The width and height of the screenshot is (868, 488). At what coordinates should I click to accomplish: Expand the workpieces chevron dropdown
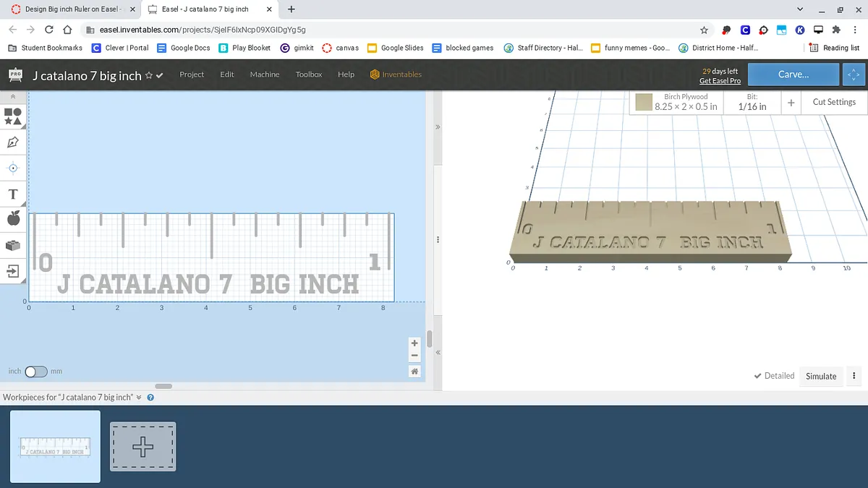click(139, 398)
